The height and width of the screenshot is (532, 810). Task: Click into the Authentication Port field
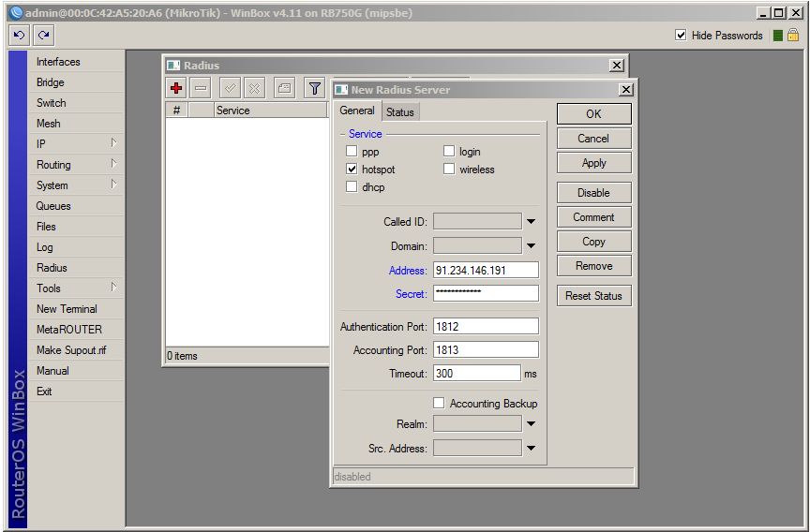tap(485, 327)
